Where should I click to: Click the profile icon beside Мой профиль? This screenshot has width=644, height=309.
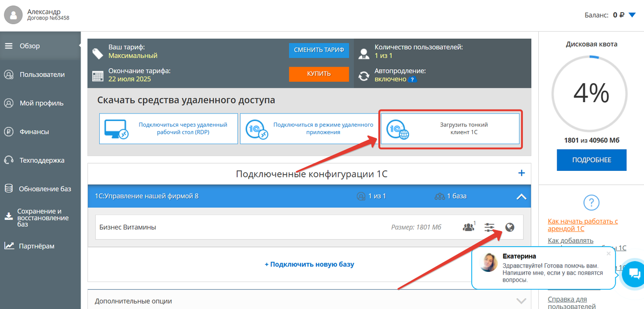coord(9,103)
